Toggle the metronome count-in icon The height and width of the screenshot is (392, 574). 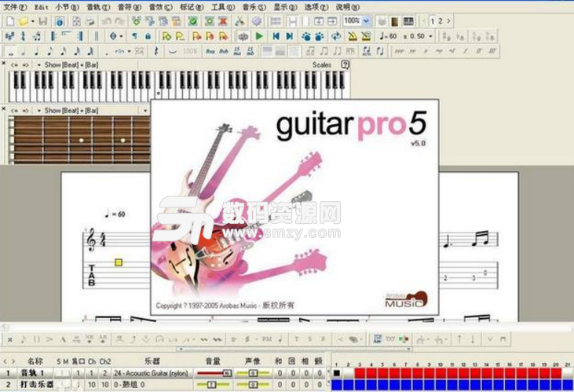(x=366, y=36)
